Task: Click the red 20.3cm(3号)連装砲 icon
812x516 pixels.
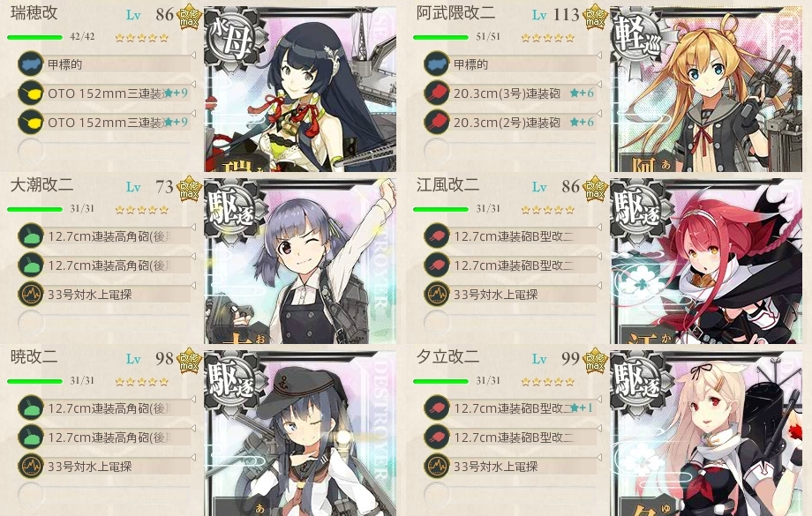Action: point(437,93)
